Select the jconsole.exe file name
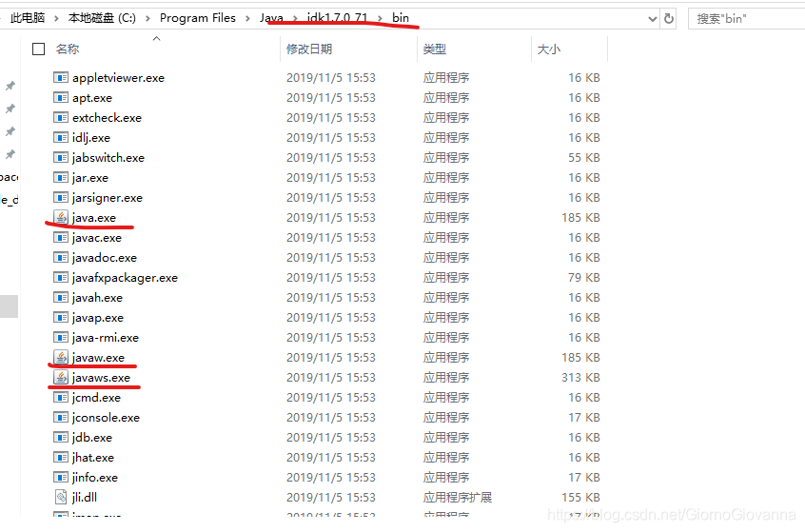Image resolution: width=805 pixels, height=532 pixels. tap(106, 418)
